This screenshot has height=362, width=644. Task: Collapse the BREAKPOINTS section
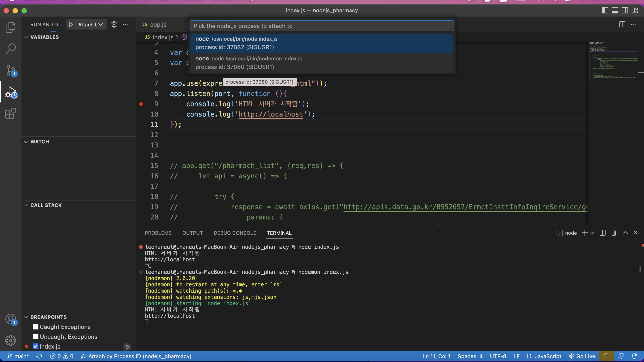click(26, 317)
